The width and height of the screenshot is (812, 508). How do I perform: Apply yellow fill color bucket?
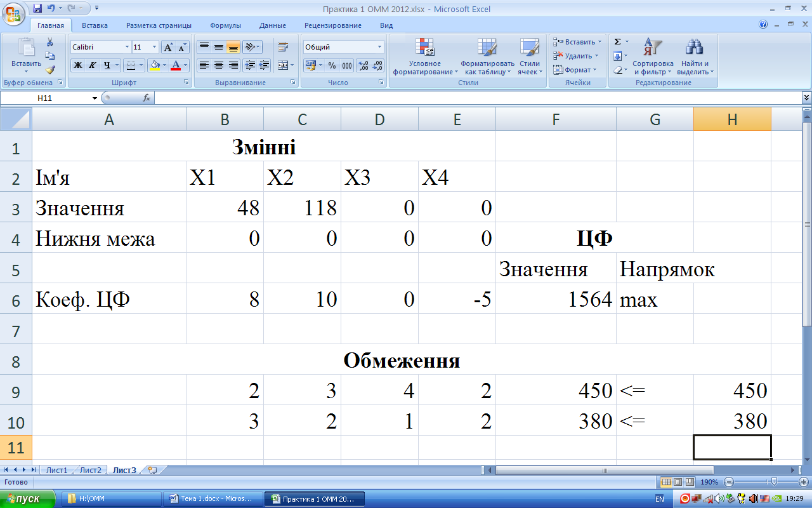click(154, 65)
